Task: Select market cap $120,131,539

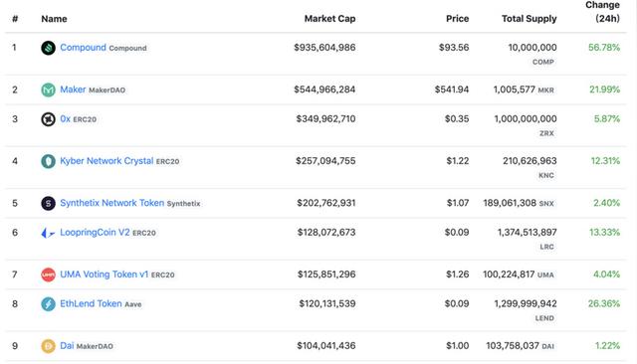Action: tap(327, 303)
